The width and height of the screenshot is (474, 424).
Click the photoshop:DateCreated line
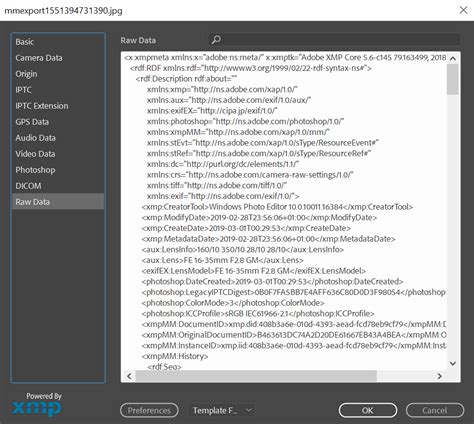point(272,281)
